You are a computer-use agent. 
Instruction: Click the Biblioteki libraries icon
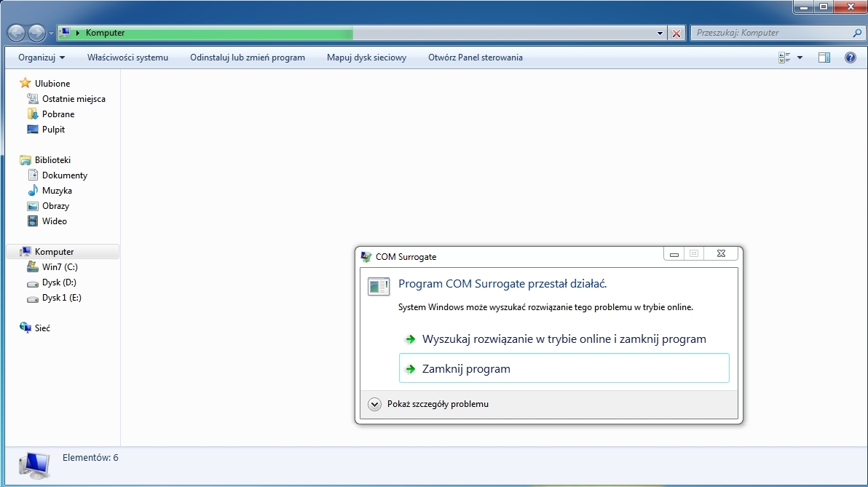(25, 160)
